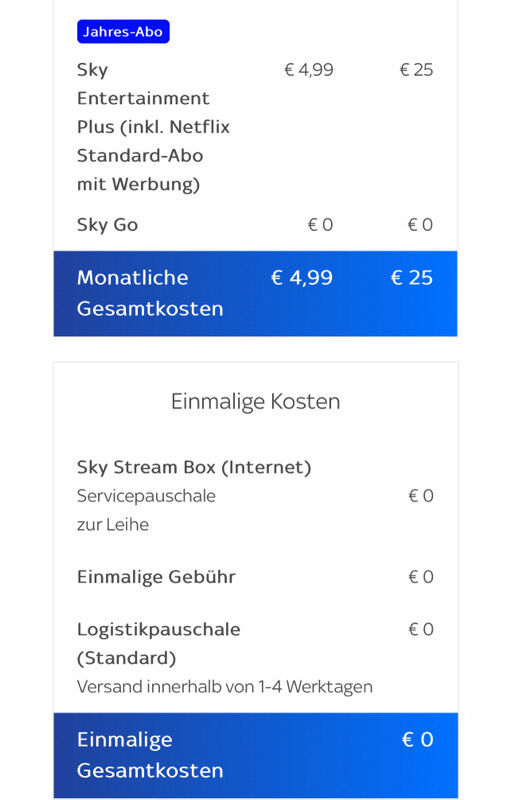This screenshot has height=800, width=511.
Task: Click the €25 monthly total
Action: (x=412, y=278)
